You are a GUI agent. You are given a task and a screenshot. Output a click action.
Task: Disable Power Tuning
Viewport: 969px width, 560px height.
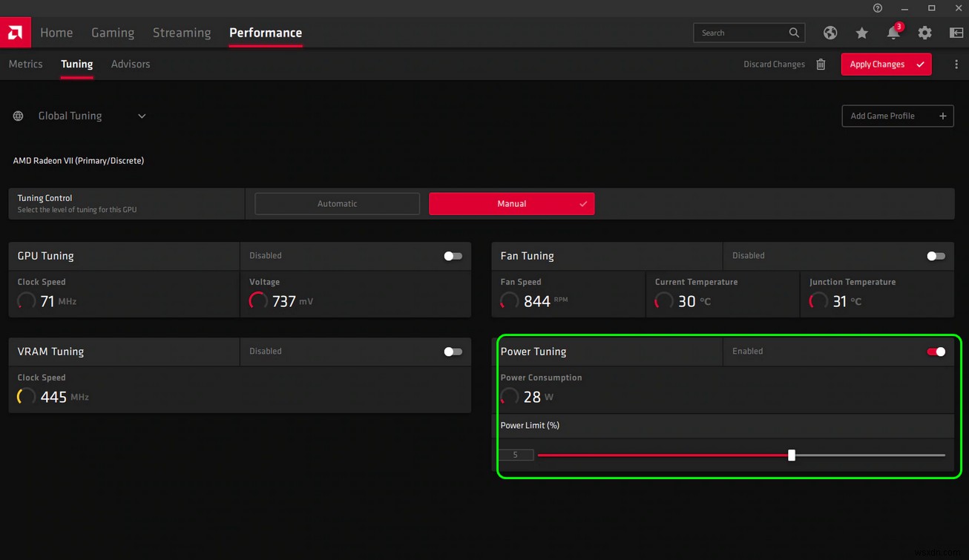click(x=936, y=352)
